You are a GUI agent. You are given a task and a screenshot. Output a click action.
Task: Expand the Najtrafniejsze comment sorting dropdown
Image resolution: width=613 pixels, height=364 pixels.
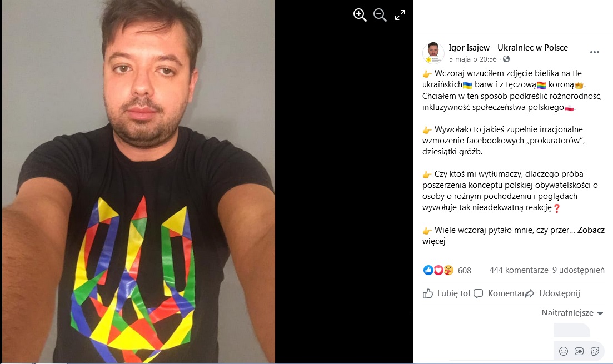pos(572,313)
